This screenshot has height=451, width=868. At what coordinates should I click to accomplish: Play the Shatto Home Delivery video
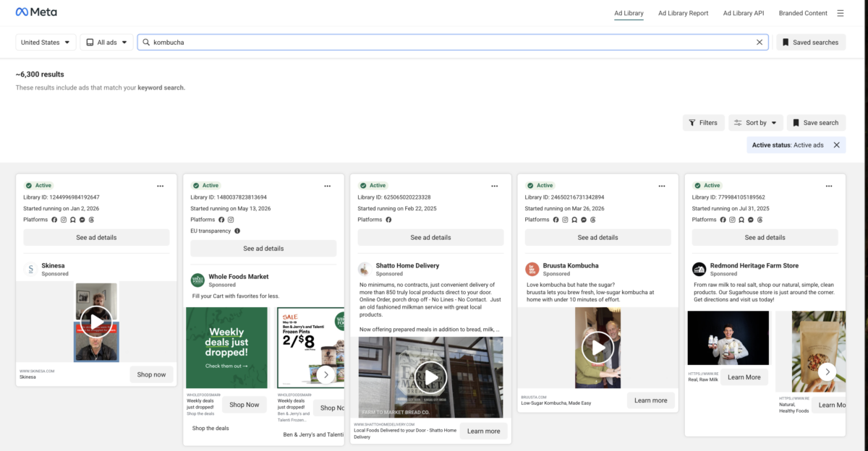430,377
